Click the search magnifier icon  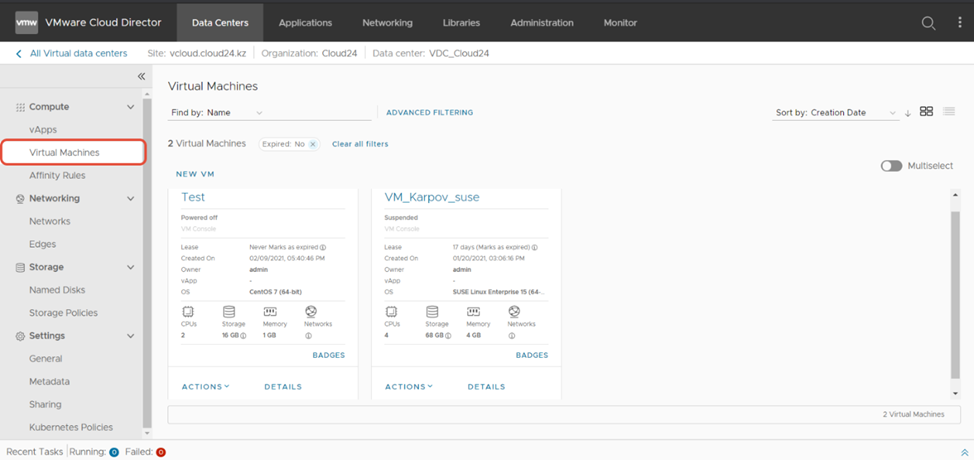(x=928, y=23)
